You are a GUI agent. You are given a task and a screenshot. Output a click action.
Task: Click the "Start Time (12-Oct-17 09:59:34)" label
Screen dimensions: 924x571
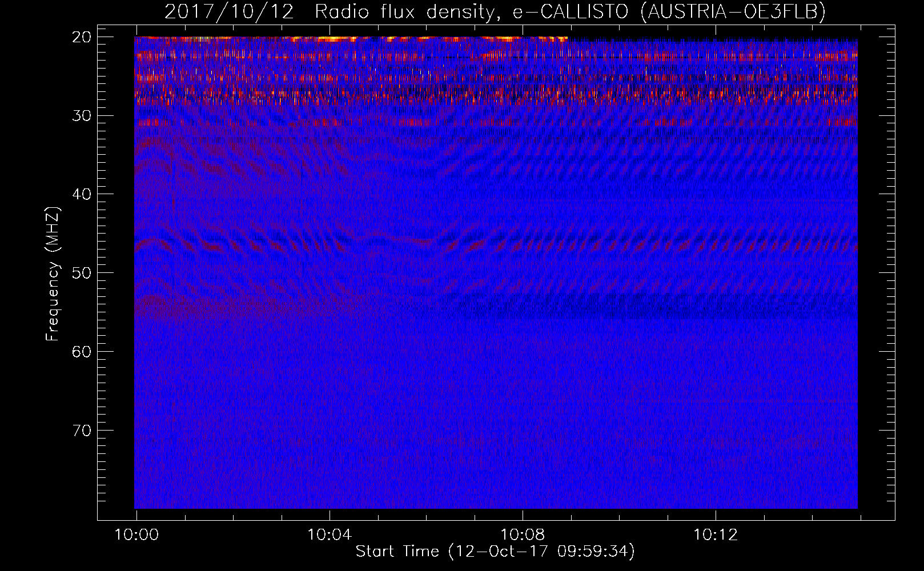[495, 552]
